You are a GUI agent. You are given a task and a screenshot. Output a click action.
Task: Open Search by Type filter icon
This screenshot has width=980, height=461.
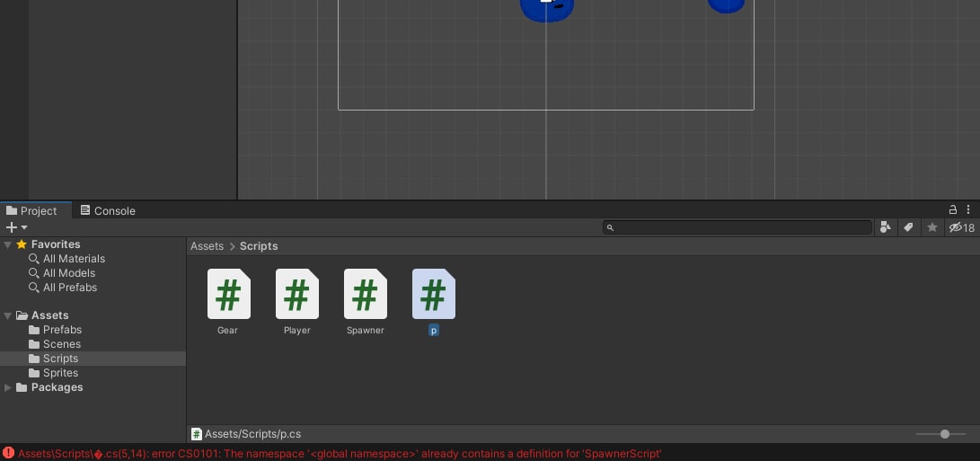pyautogui.click(x=885, y=227)
